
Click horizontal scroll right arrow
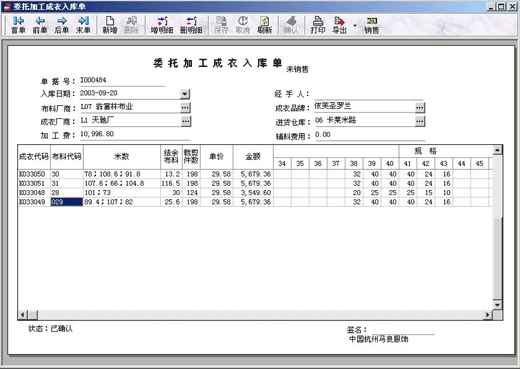coord(488,315)
